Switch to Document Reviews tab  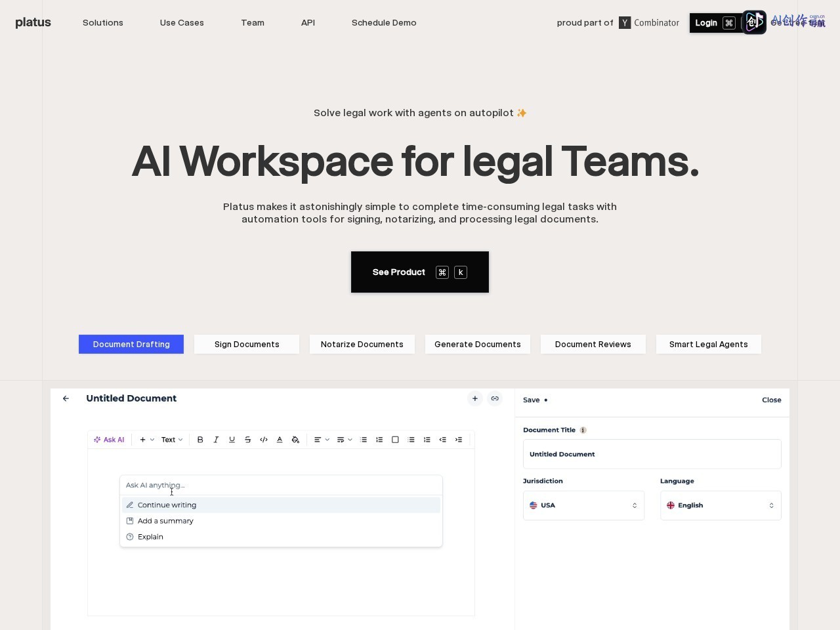(593, 345)
